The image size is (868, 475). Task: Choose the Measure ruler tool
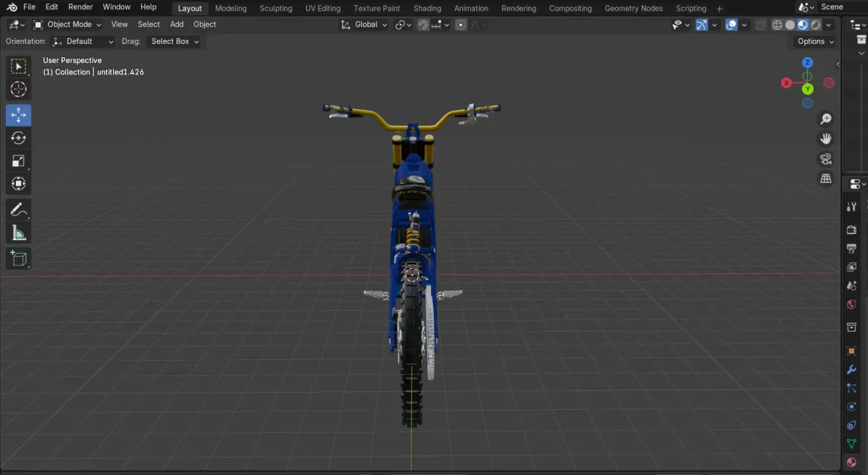pos(19,233)
